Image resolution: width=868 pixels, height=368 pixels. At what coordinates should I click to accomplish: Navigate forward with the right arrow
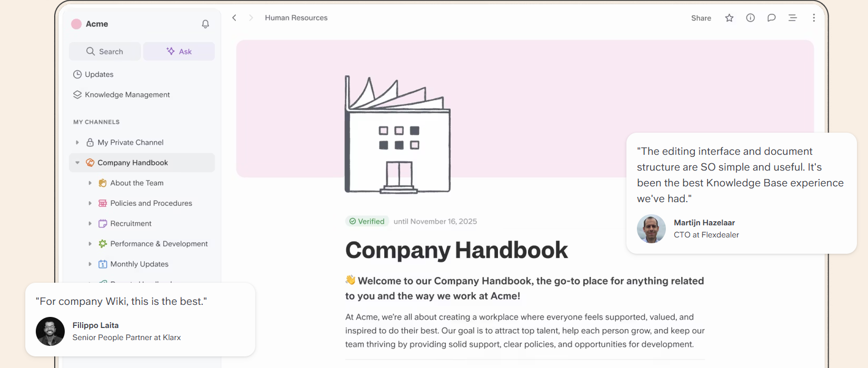[x=251, y=18]
